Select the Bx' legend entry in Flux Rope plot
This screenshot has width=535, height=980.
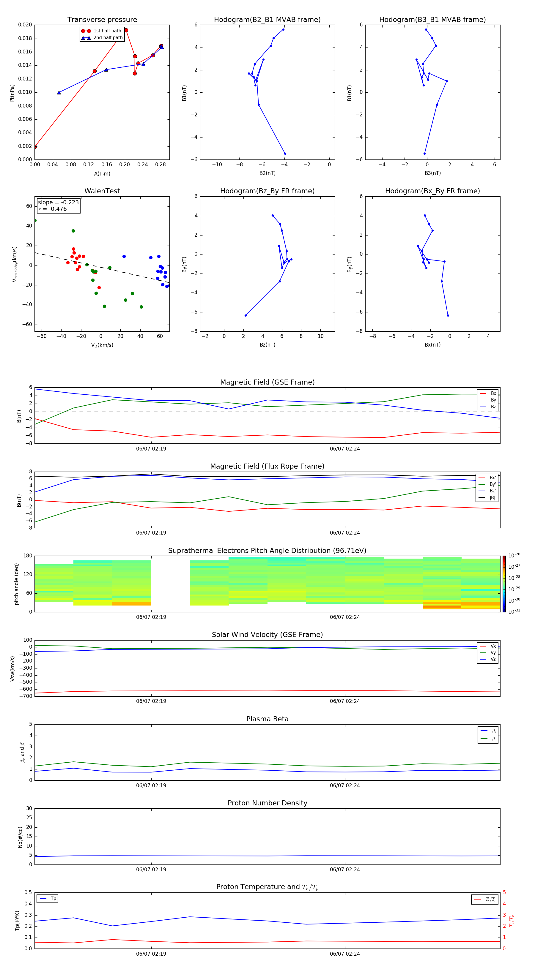(x=487, y=478)
